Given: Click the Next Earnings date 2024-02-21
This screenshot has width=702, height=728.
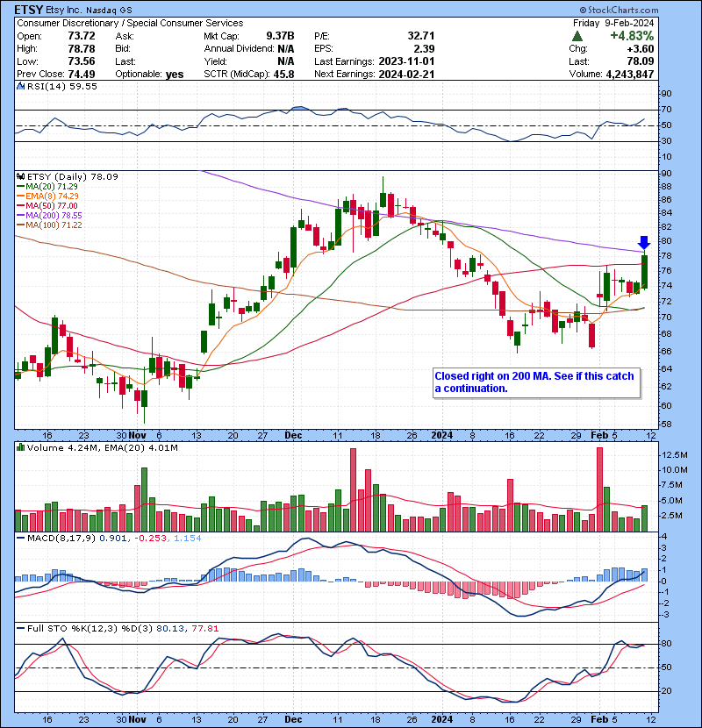Looking at the screenshot, I should 406,74.
